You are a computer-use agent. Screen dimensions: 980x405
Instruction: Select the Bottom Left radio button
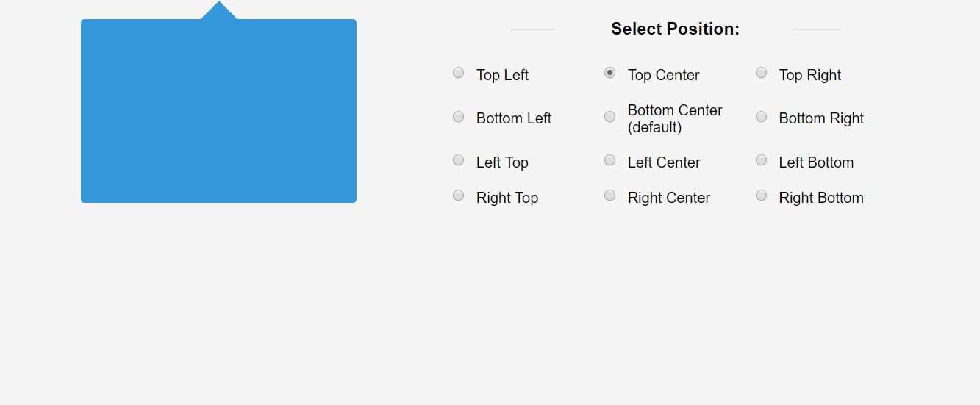(458, 117)
